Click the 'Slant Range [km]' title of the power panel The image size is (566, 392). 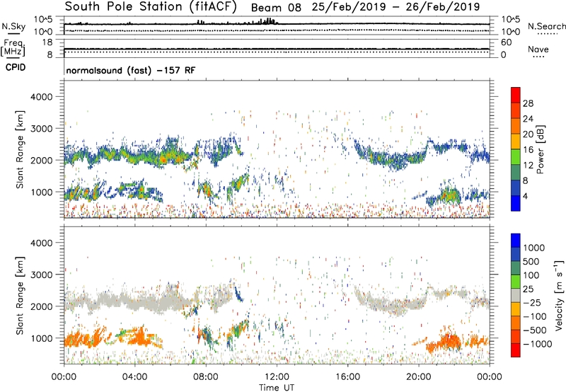pyautogui.click(x=20, y=149)
